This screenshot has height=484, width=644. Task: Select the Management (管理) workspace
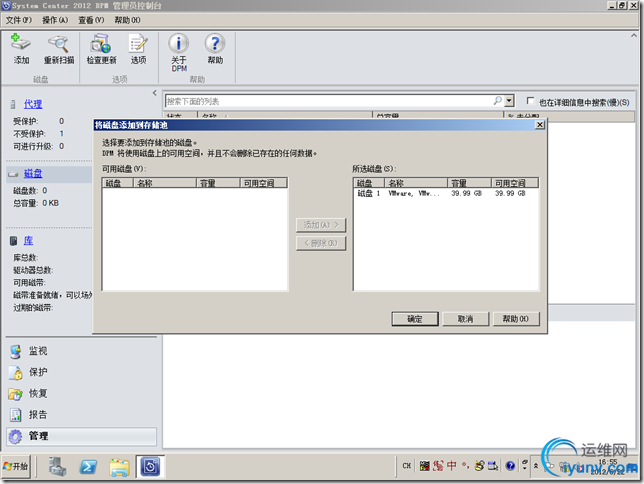click(81, 436)
